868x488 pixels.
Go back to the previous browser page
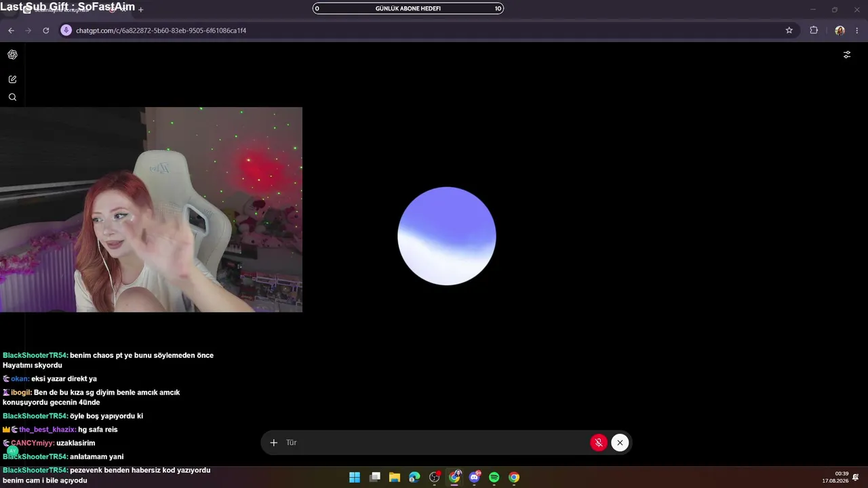tap(11, 30)
